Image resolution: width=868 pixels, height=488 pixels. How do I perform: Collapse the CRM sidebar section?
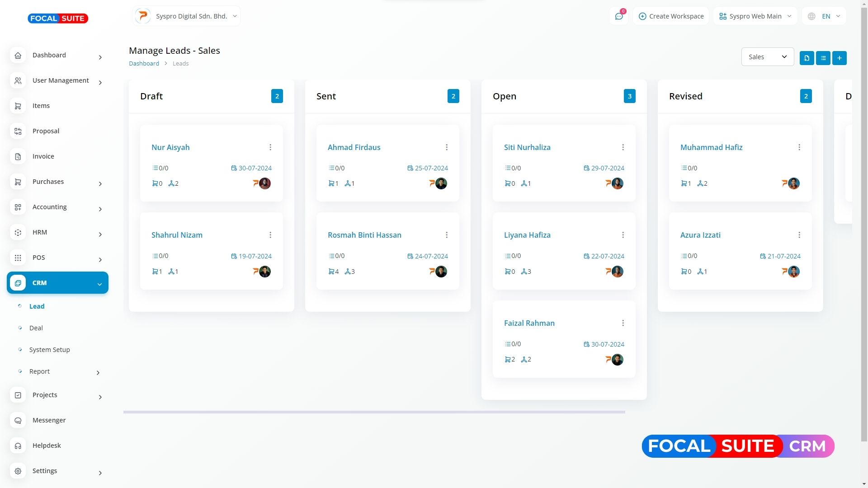tap(99, 284)
